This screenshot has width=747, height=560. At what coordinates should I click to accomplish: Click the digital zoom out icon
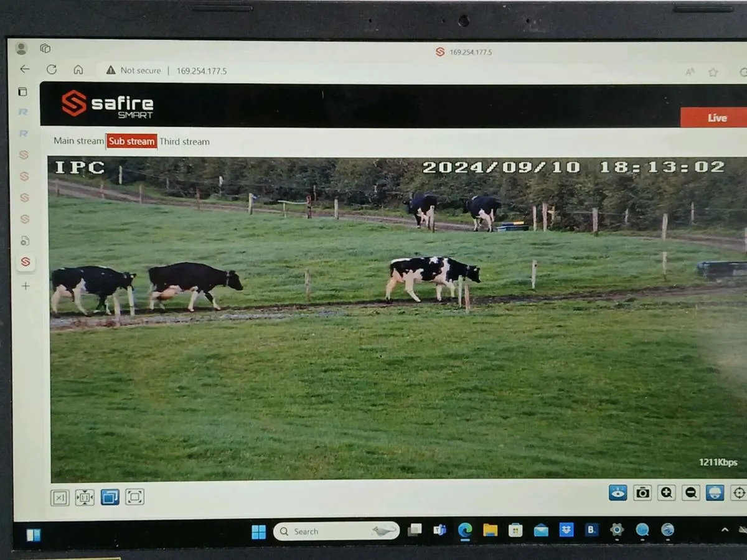690,492
